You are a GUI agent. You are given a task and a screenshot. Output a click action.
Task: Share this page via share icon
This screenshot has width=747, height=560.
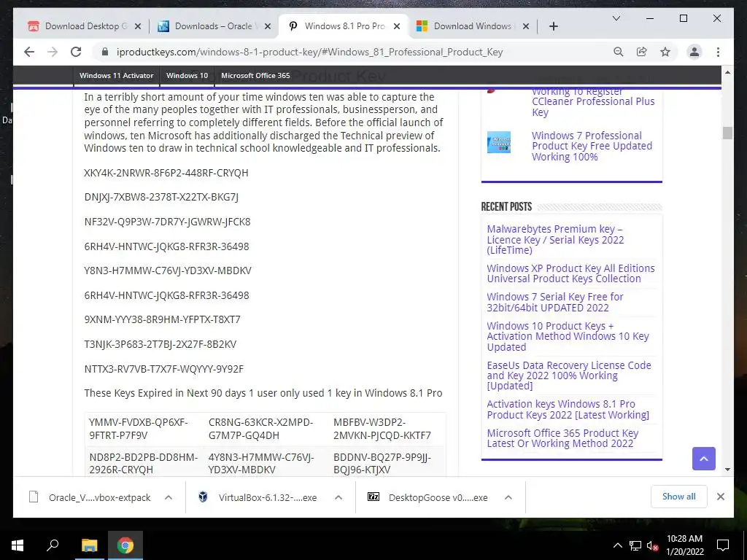click(x=642, y=52)
